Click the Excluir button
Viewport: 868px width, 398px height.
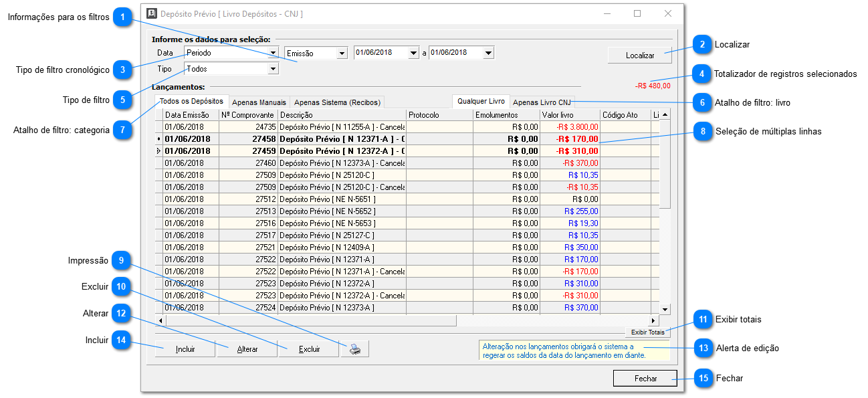309,349
